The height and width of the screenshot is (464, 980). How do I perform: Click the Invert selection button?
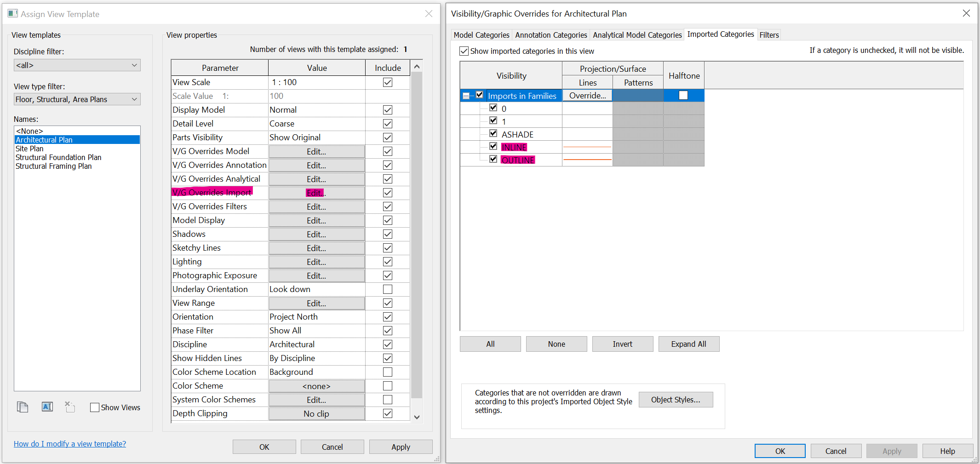623,344
